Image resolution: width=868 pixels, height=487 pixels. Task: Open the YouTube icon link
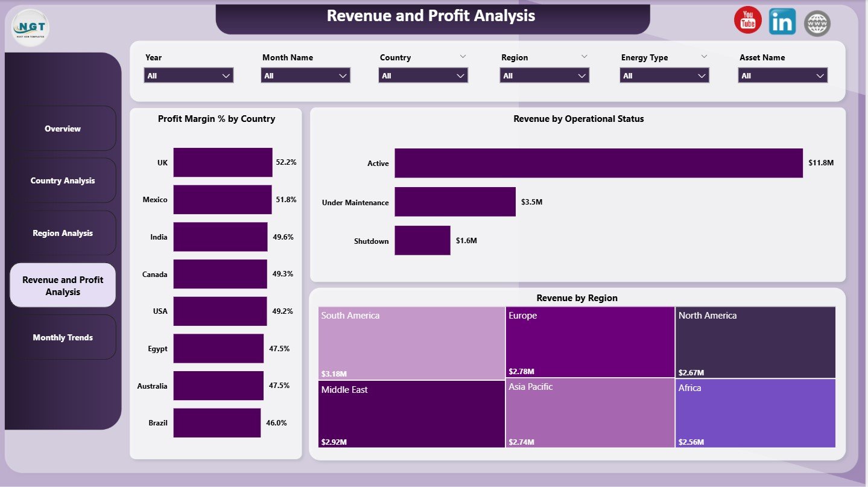click(747, 21)
